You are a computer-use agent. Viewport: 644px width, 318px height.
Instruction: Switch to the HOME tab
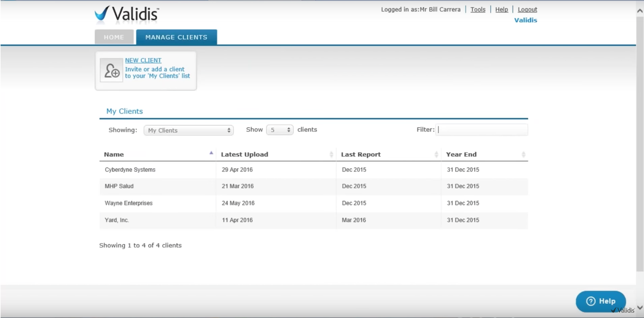pyautogui.click(x=114, y=37)
